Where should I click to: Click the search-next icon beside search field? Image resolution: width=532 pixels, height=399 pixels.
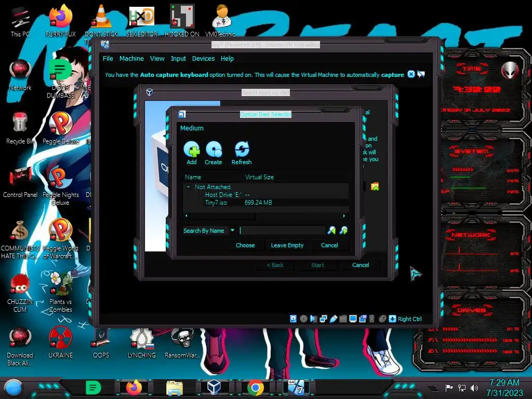pos(331,231)
